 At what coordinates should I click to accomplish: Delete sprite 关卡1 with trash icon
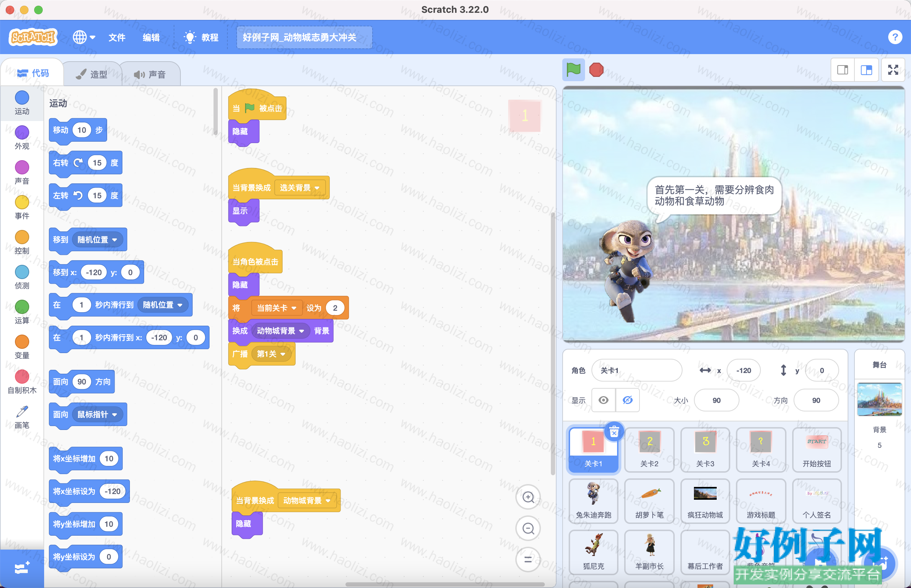coord(614,432)
